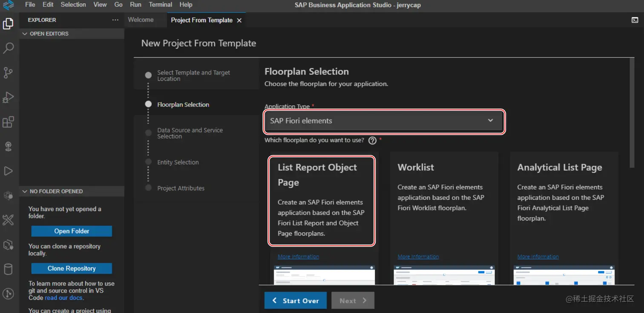Open the Go menu
This screenshot has width=644, height=313.
coord(118,5)
